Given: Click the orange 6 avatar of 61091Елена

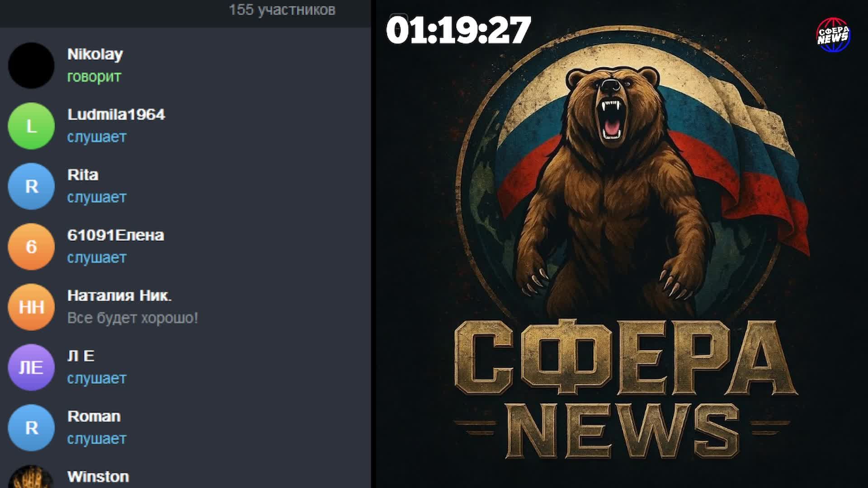Looking at the screenshot, I should (31, 247).
